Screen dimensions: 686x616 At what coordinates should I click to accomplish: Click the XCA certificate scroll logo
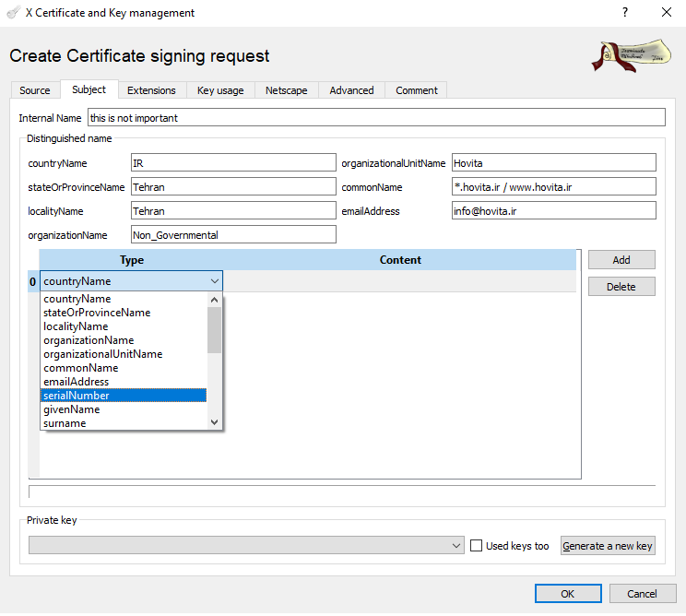pos(633,55)
